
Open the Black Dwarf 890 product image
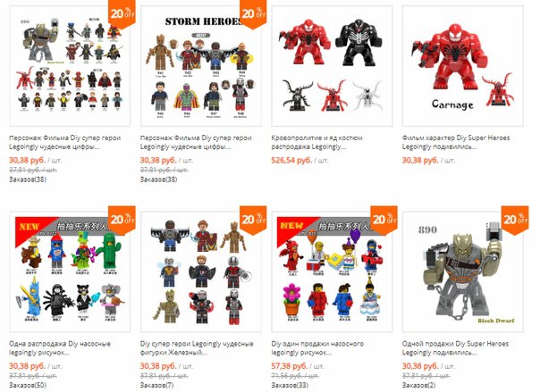pyautogui.click(x=463, y=271)
